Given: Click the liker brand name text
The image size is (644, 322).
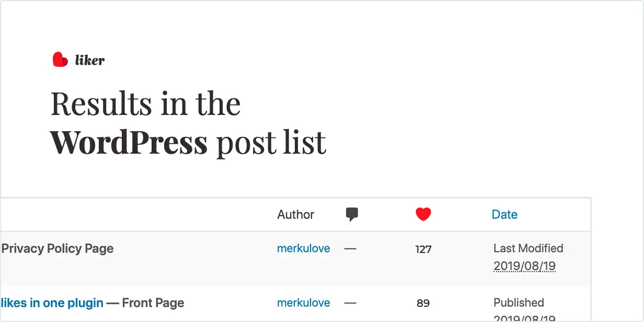Looking at the screenshot, I should 90,60.
